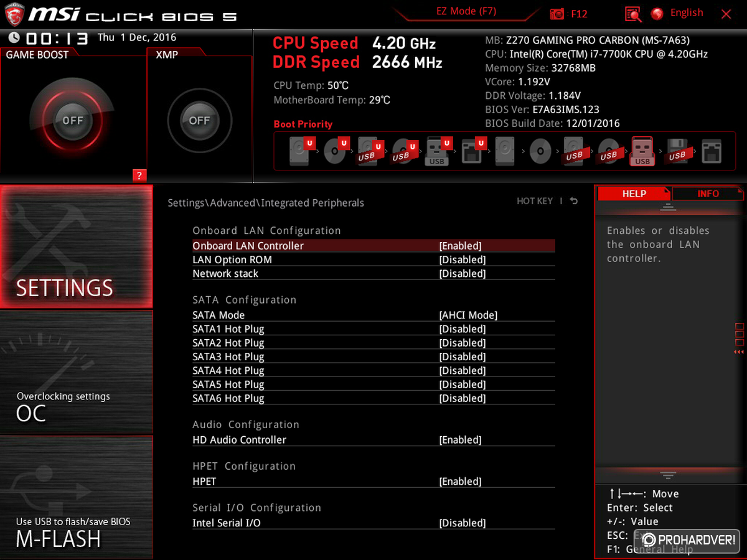Take a screenshot with the camera F12 icon
The width and height of the screenshot is (747, 560).
558,14
